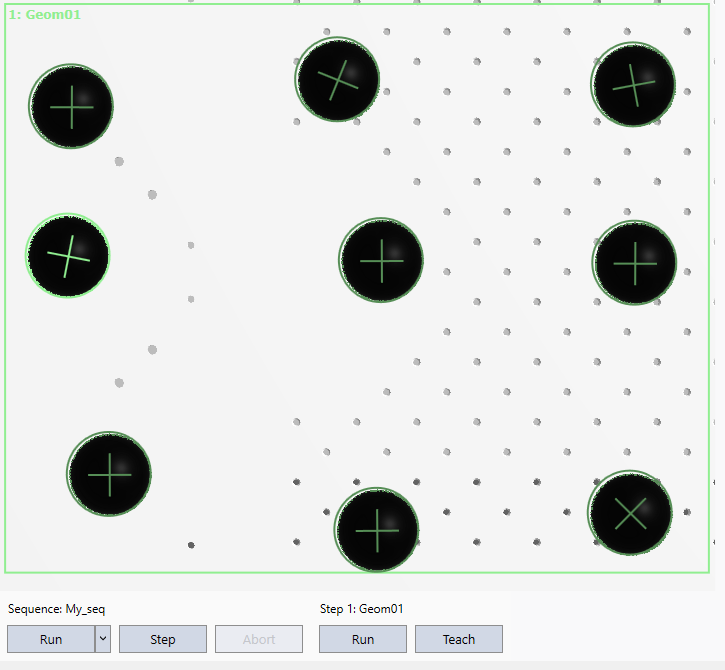The width and height of the screenshot is (725, 670).
Task: Run Step 1 Geom01 with its Run button
Action: [363, 639]
